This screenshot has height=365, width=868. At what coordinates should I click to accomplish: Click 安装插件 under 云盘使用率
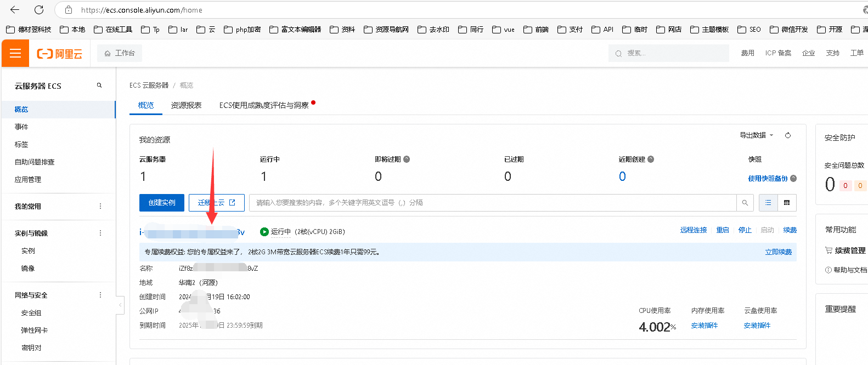click(x=757, y=326)
